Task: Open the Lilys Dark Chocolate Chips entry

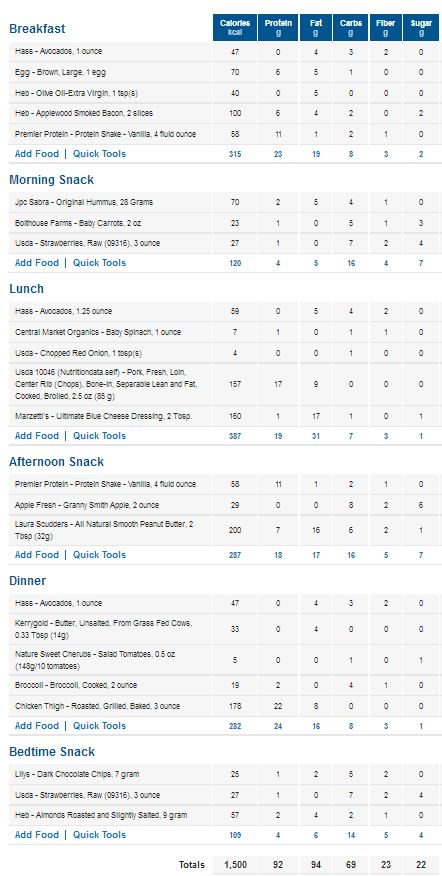Action: tap(77, 774)
